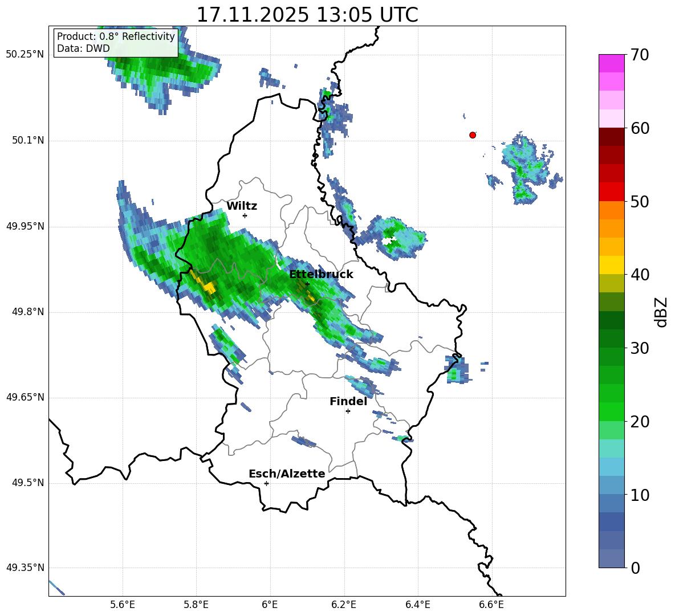Click the 6.4°E longitude label

point(417,605)
